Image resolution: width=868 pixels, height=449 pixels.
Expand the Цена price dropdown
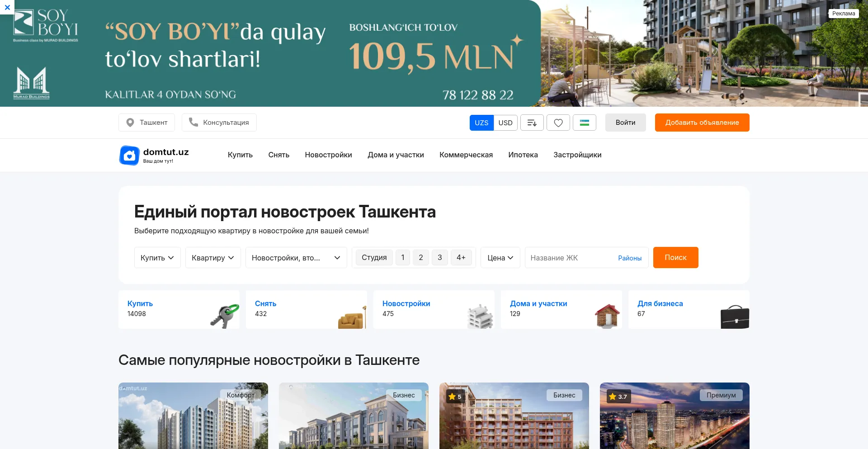[500, 258]
